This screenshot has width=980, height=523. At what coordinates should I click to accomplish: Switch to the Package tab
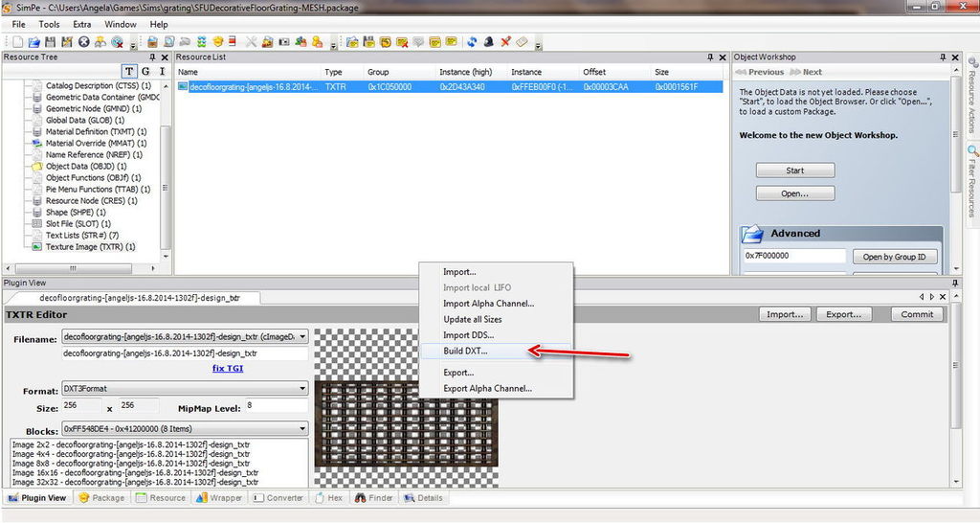(101, 498)
